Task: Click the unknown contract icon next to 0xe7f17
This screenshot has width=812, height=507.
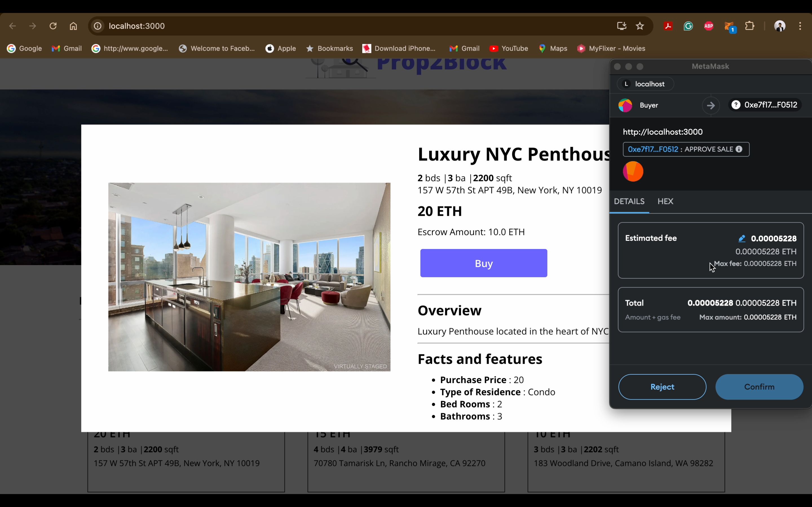Action: pyautogui.click(x=735, y=104)
